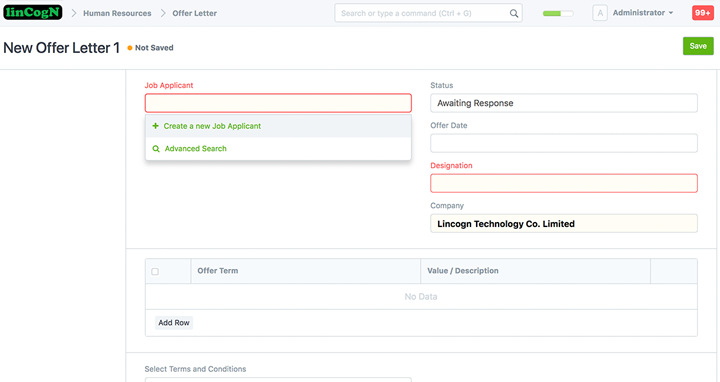
Task: Click the plus icon beside Create a new Job Applicant
Action: [155, 126]
